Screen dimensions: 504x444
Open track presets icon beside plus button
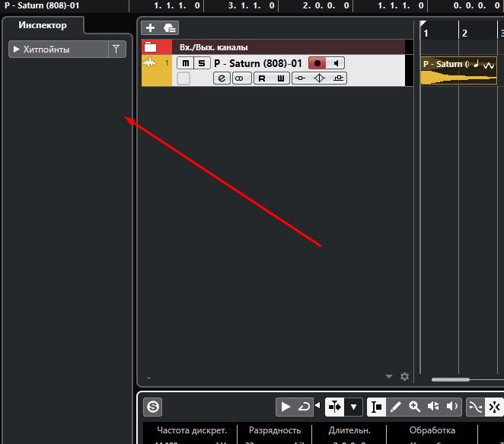click(x=169, y=28)
